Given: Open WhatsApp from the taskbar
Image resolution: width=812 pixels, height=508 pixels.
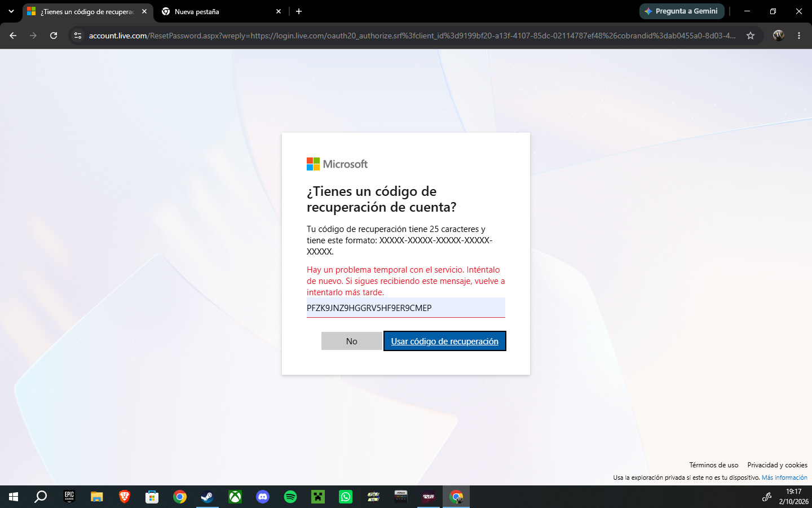Looking at the screenshot, I should (346, 497).
